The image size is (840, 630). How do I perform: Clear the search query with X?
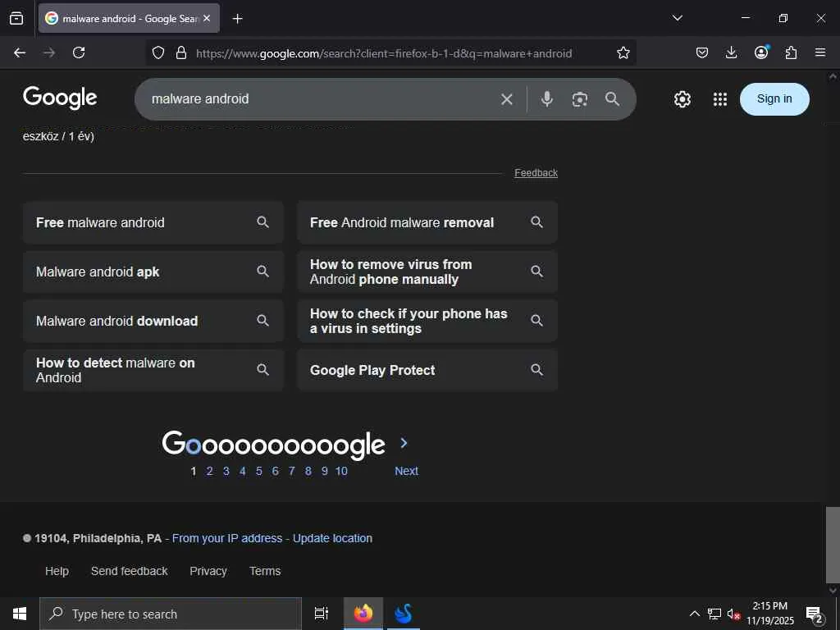[507, 99]
